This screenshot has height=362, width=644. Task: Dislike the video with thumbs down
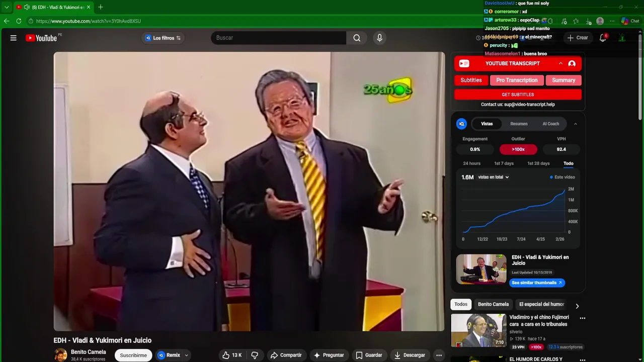click(x=255, y=355)
